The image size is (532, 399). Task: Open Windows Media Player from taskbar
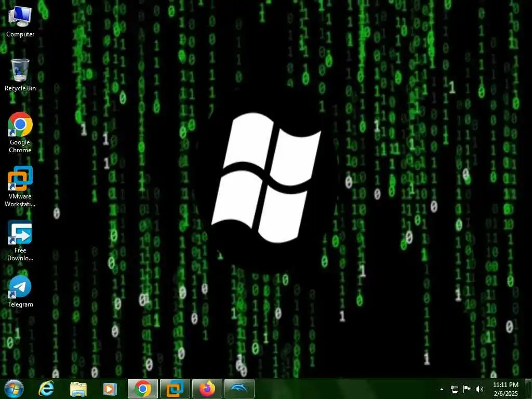(x=110, y=389)
